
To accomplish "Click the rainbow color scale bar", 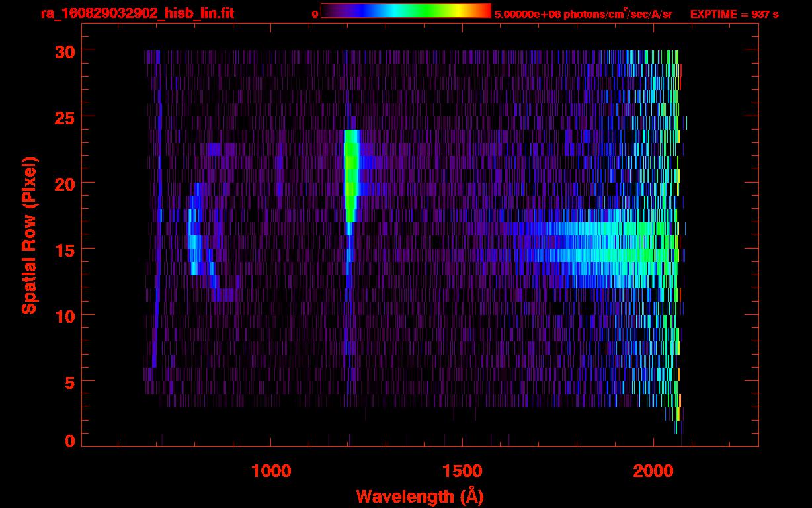I will coord(406,11).
